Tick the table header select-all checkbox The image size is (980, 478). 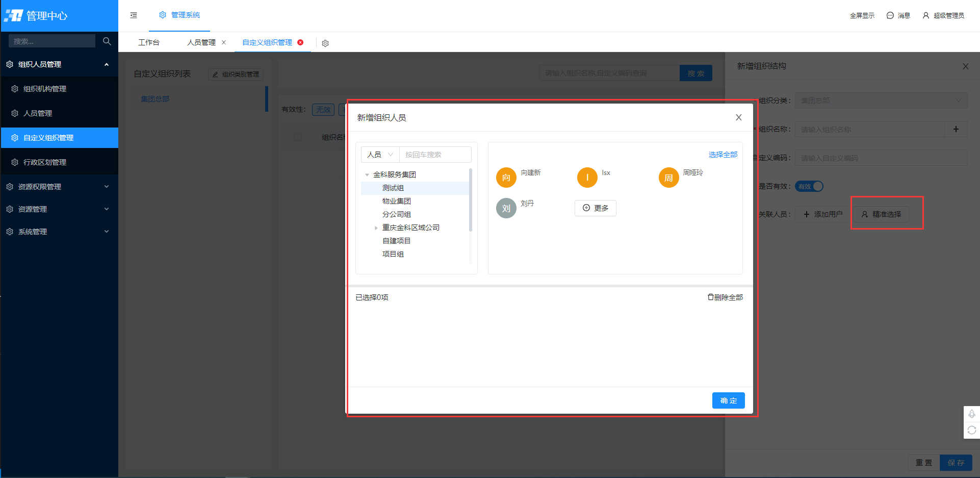298,137
